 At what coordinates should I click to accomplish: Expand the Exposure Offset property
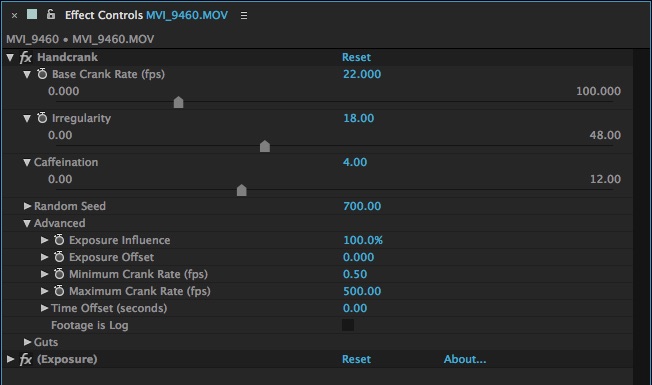click(44, 257)
